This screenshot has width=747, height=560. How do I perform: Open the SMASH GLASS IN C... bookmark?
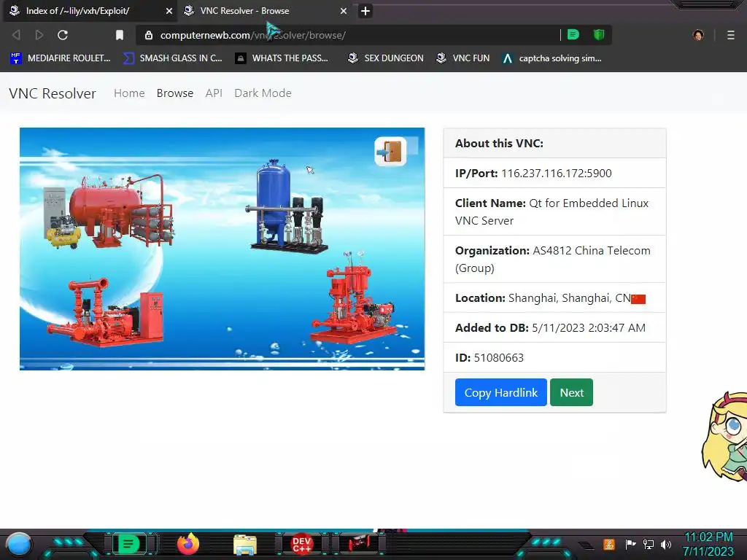pyautogui.click(x=172, y=58)
